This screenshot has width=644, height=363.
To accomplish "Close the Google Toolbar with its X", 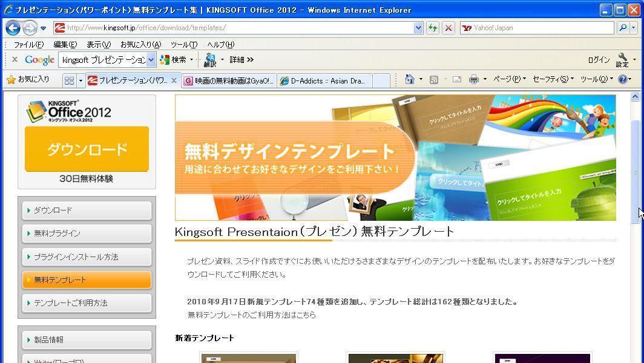I will pyautogui.click(x=15, y=59).
